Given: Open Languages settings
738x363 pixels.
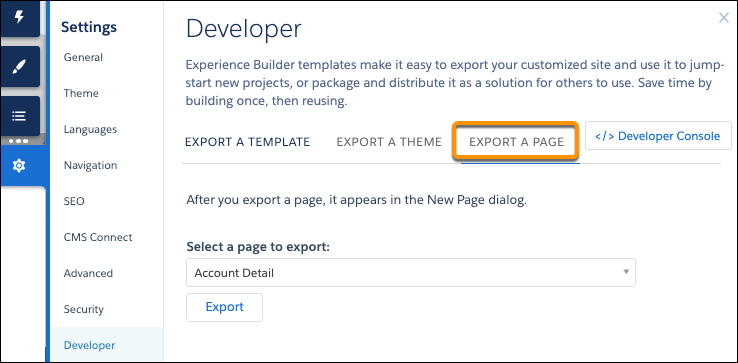Looking at the screenshot, I should pos(90,129).
